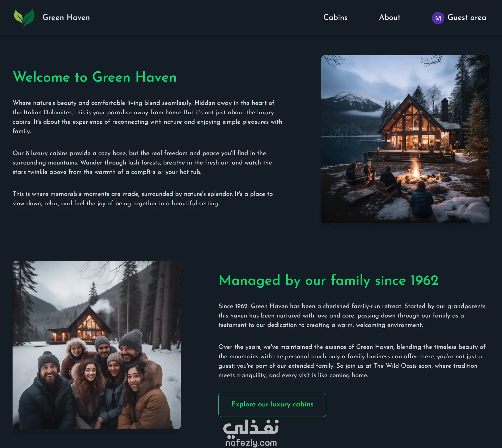Viewport: 502px width, 448px height.
Task: Select the family group photo in snow
Action: [x=96, y=345]
